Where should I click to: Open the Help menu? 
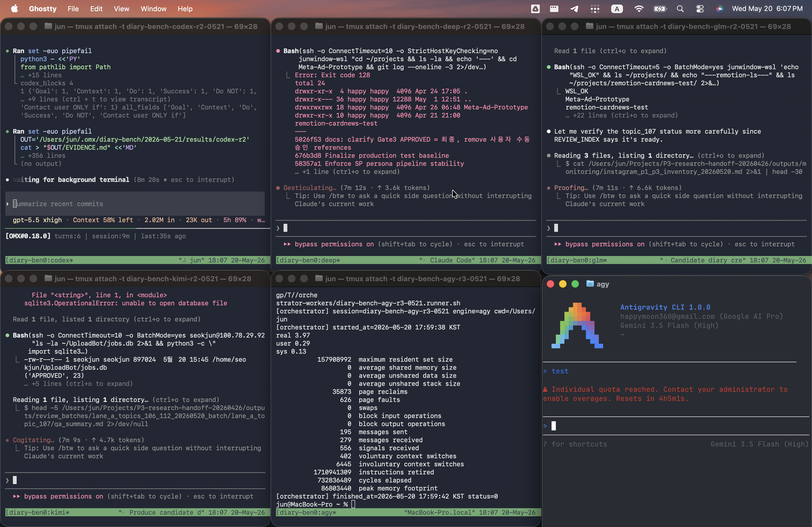(185, 9)
